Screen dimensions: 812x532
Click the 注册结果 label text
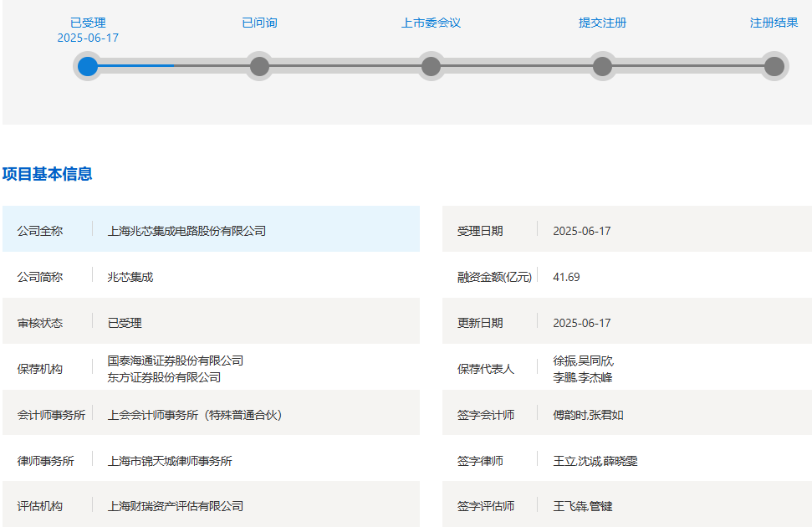[x=774, y=23]
